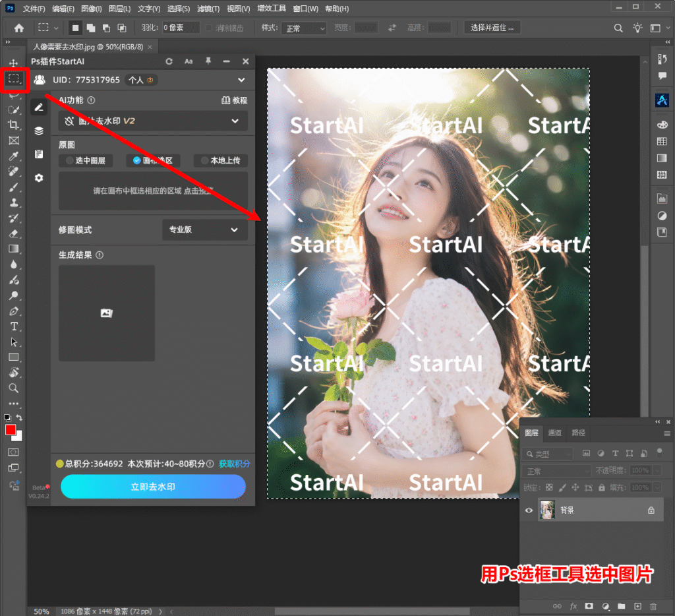This screenshot has height=616, width=675.
Task: Select the Rectangular Marquee tool
Action: [14, 78]
